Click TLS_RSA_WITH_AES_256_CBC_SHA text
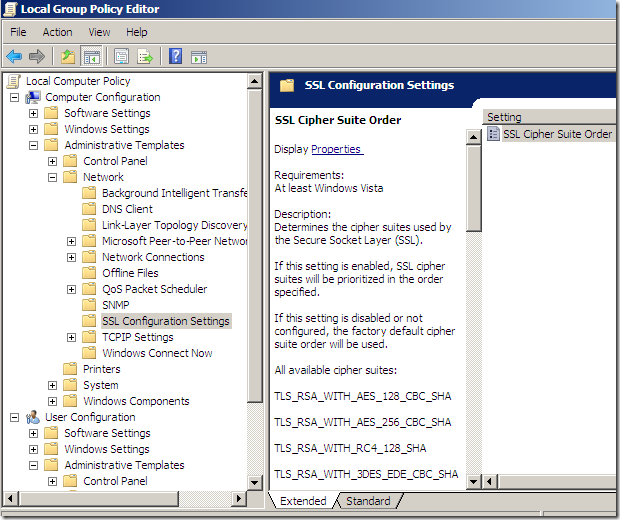Screen dimensions: 620x520 [x=363, y=422]
